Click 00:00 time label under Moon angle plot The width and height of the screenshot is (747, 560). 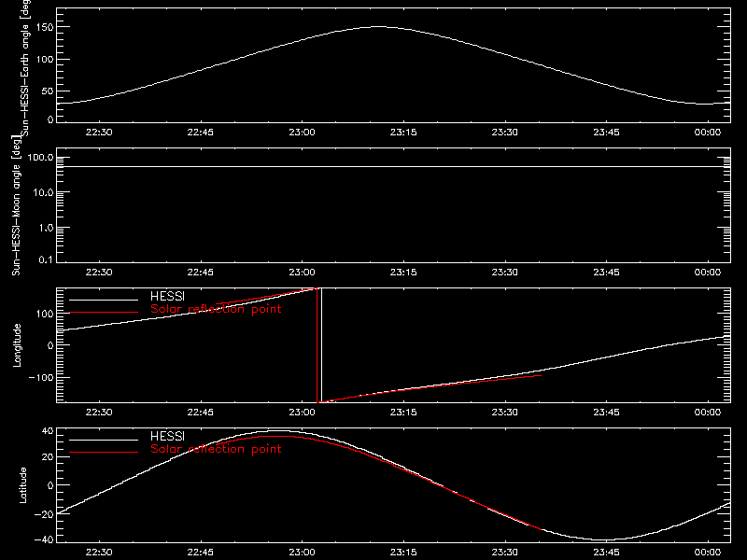(x=708, y=273)
